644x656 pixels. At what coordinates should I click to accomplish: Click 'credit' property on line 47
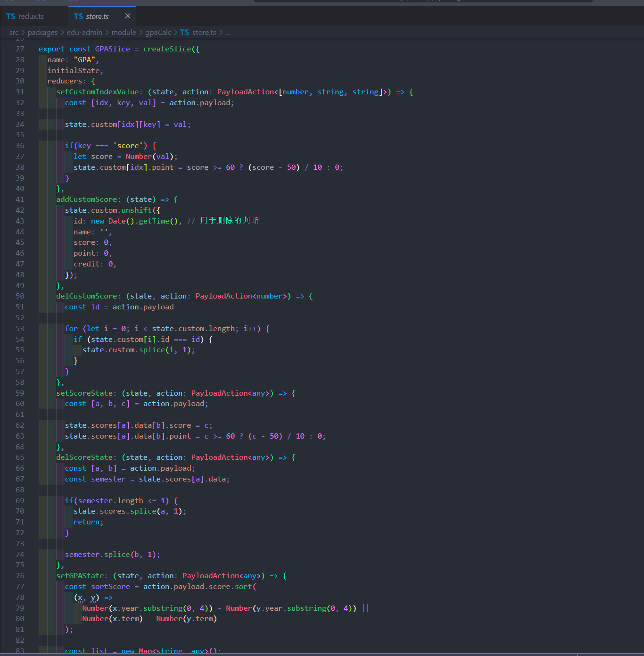(x=87, y=264)
